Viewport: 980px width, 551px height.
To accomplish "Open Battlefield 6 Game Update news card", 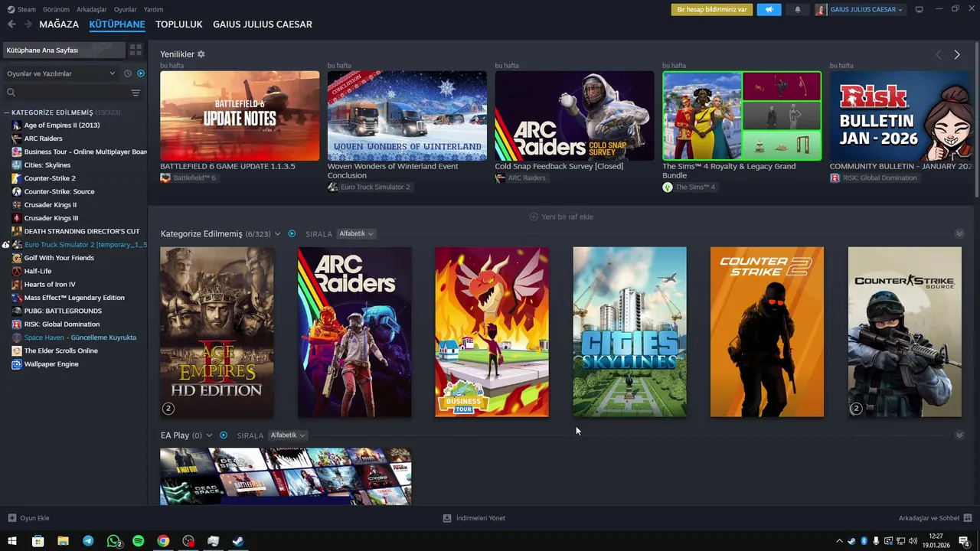I will (x=240, y=116).
